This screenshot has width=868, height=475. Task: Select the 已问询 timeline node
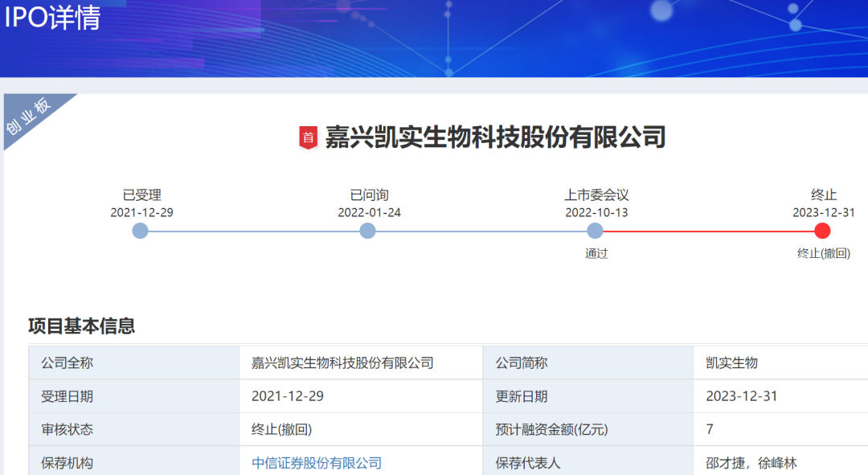pyautogui.click(x=367, y=231)
